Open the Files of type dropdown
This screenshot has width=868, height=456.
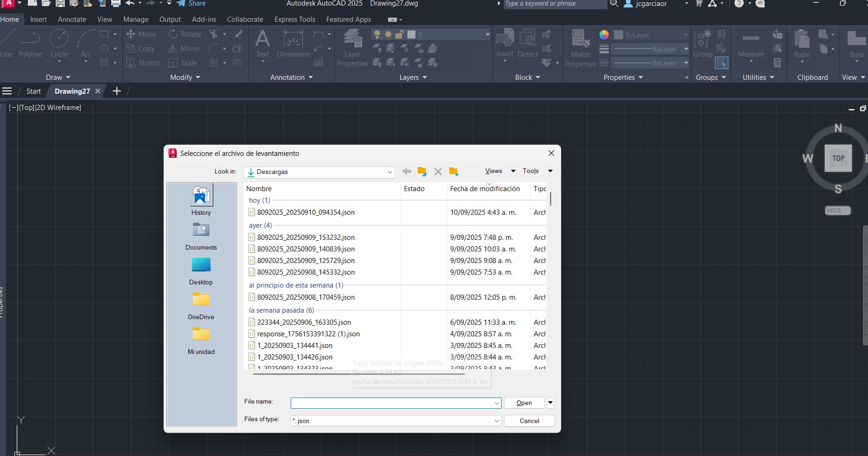coord(497,421)
